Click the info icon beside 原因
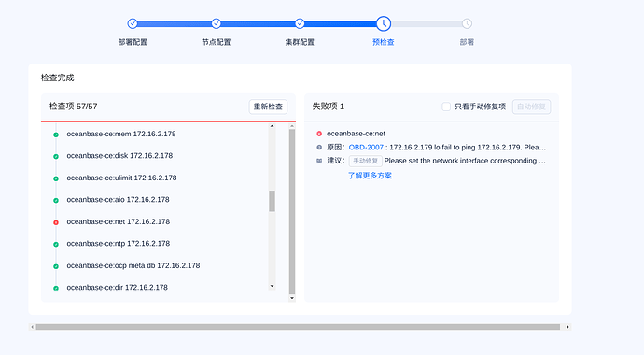This screenshot has width=644, height=355. click(x=319, y=147)
